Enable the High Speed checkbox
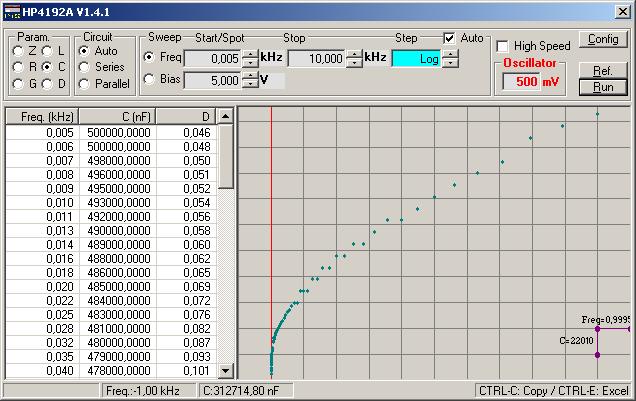This screenshot has height=401, width=636. (x=502, y=46)
